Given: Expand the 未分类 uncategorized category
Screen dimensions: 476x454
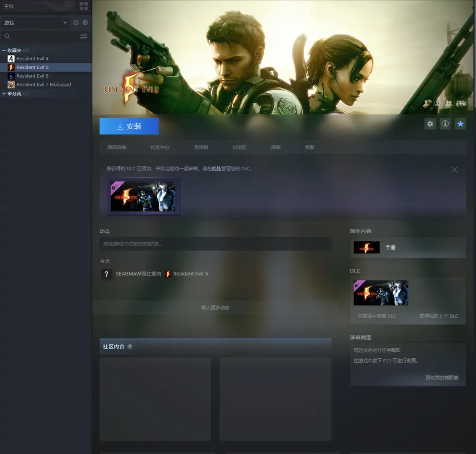Looking at the screenshot, I should (x=4, y=94).
